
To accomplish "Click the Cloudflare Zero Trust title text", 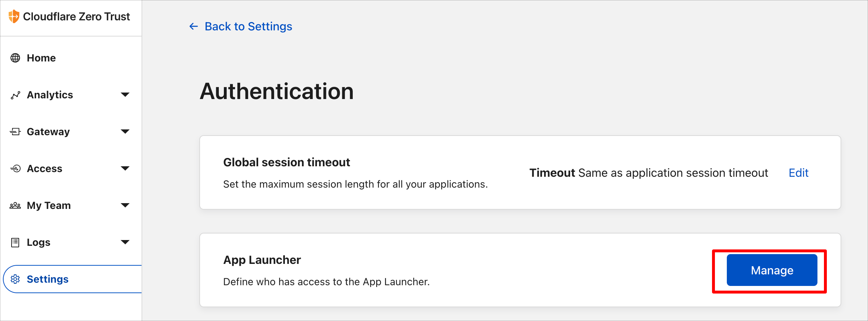I will point(77,17).
